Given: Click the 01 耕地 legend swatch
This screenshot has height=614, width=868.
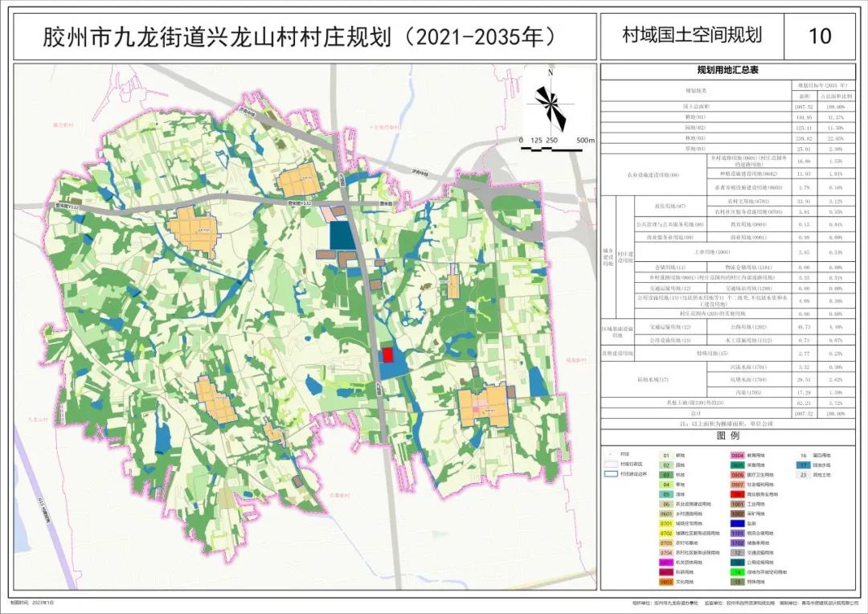Looking at the screenshot, I should point(666,455).
